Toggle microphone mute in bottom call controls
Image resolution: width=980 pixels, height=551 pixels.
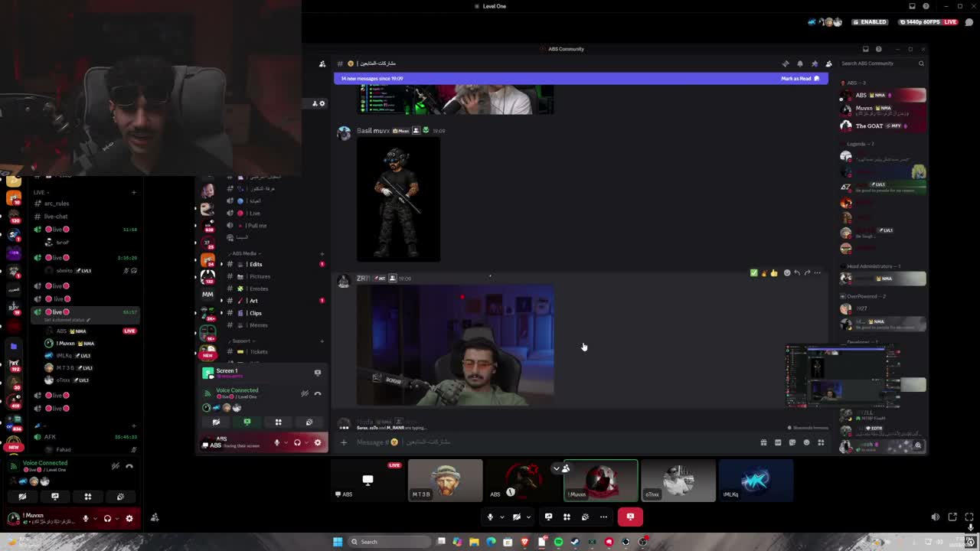(490, 517)
